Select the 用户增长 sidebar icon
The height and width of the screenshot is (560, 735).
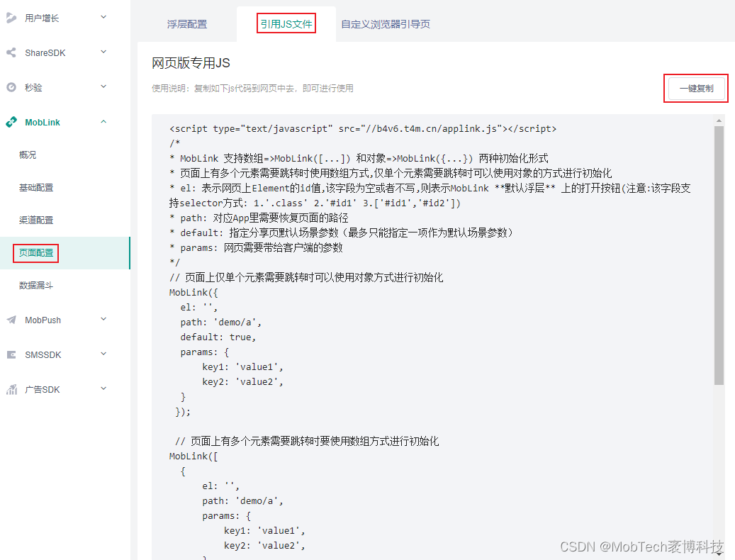(11, 17)
